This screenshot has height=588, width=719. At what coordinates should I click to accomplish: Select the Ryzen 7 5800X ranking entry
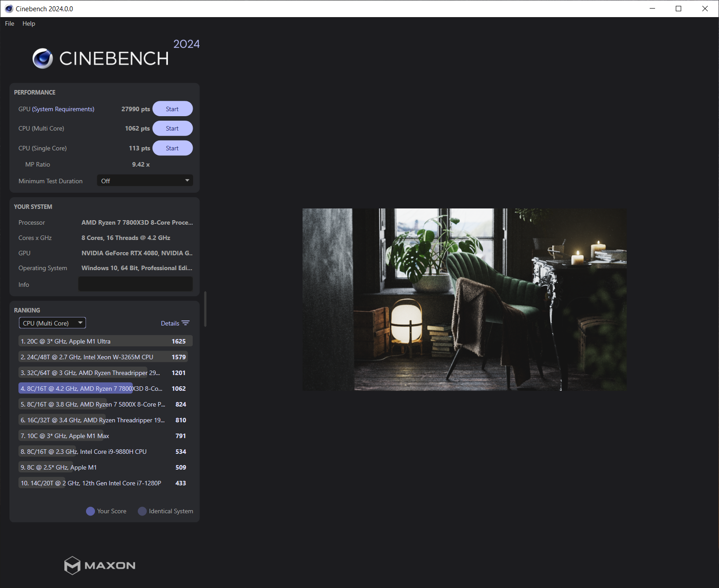click(x=105, y=404)
